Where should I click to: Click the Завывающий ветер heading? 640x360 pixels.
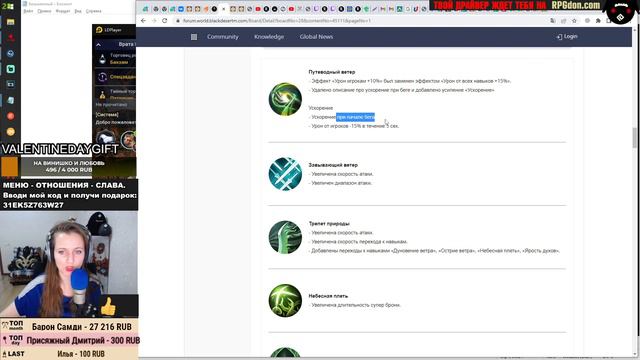tap(333, 165)
